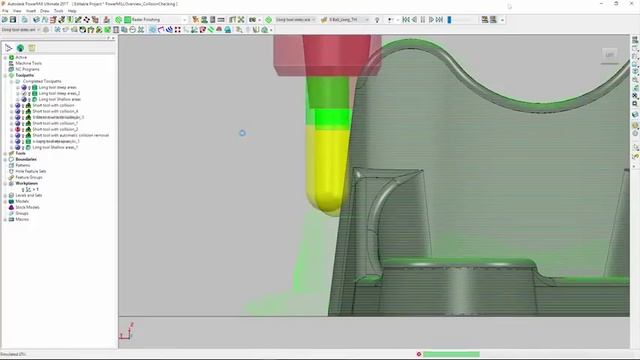640x360 pixels.
Task: Rewind simulation to the start
Action: coord(406,20)
